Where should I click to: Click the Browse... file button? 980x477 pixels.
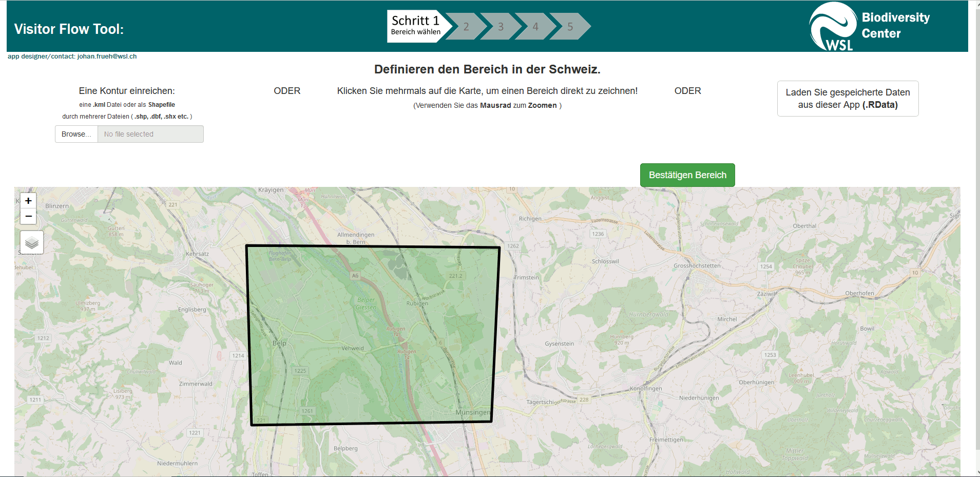(76, 134)
